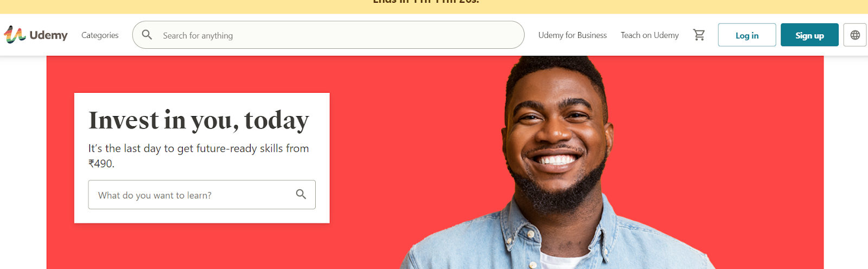The image size is (868, 269).
Task: Click the Sign up button
Action: 809,35
